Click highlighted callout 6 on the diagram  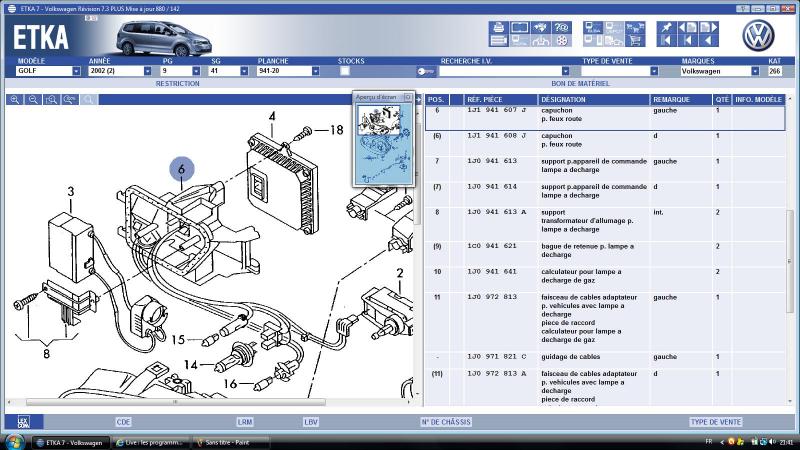pyautogui.click(x=182, y=169)
